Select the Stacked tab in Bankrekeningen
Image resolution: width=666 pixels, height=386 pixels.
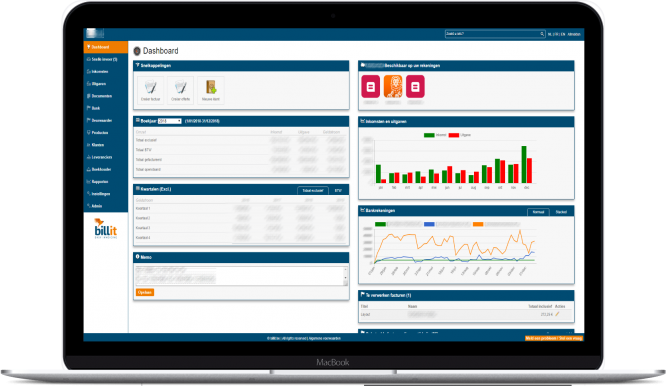pyautogui.click(x=561, y=212)
